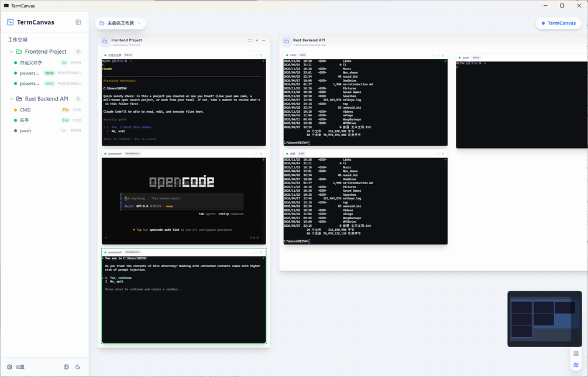The height and width of the screenshot is (377, 588).
Task: Expand the selected green-bordered powershell card
Action: tap(256, 252)
